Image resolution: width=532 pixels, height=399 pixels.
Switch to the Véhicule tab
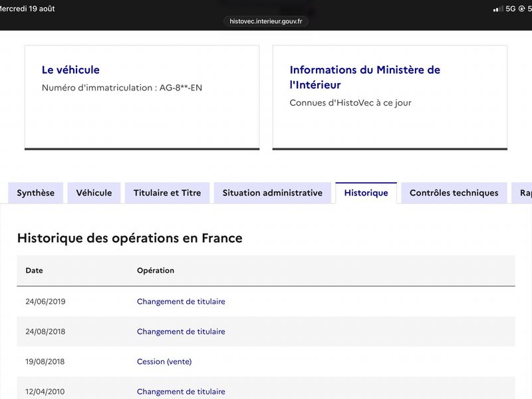pyautogui.click(x=94, y=193)
